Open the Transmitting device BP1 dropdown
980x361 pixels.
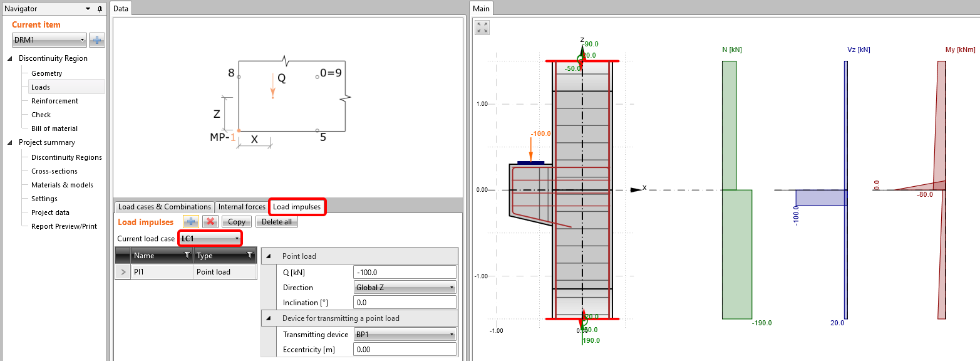click(x=453, y=335)
